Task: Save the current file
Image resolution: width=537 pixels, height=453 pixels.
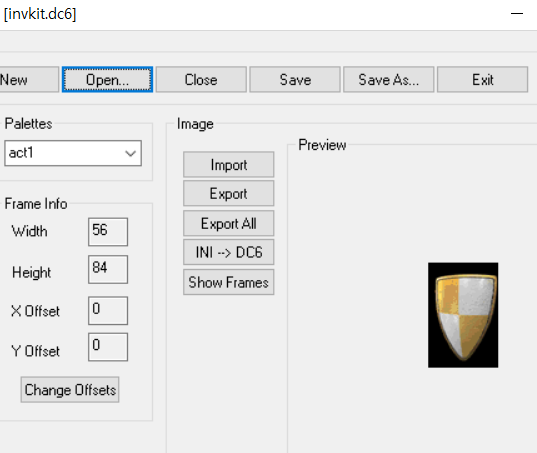Action: 295,79
